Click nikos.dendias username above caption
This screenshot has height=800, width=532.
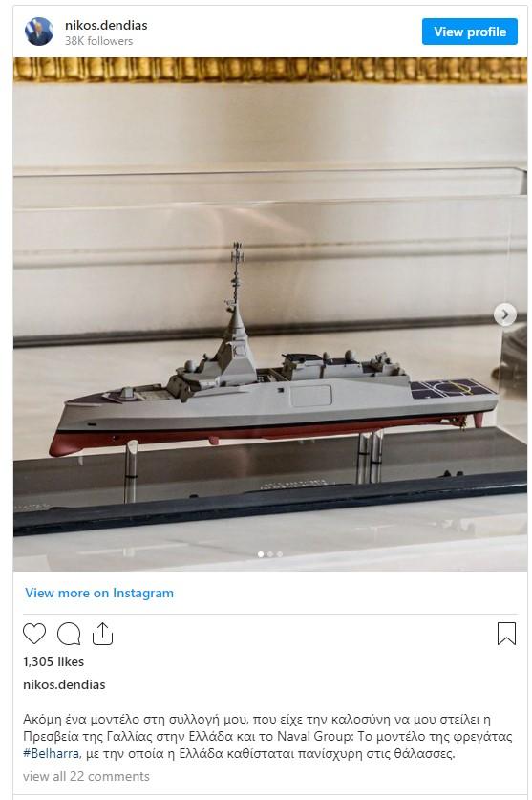[x=64, y=684]
